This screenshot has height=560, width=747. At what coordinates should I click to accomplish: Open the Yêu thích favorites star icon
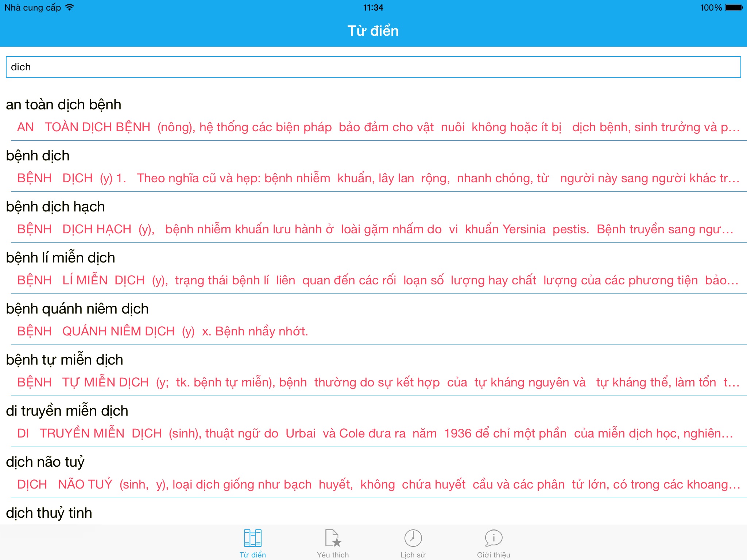[333, 538]
